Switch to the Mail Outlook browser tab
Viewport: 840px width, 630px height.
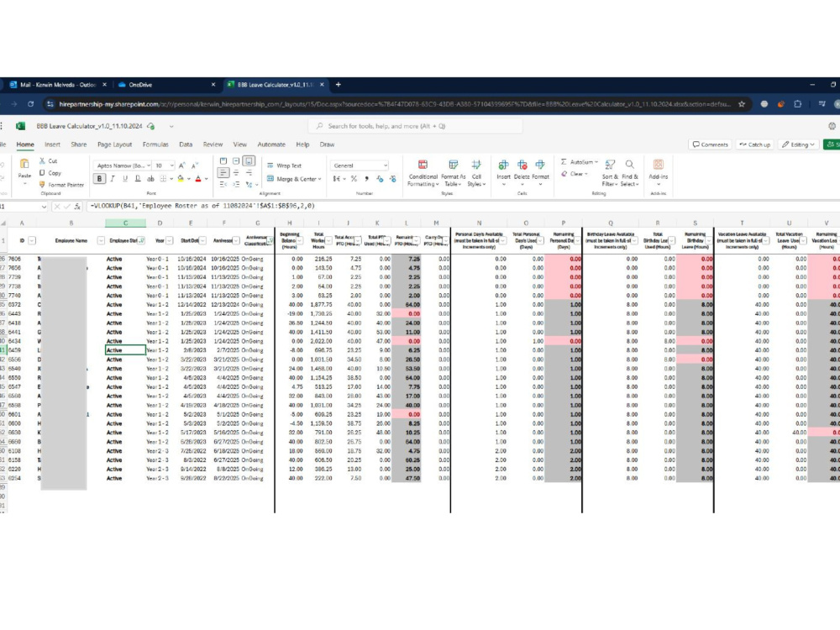(x=58, y=85)
